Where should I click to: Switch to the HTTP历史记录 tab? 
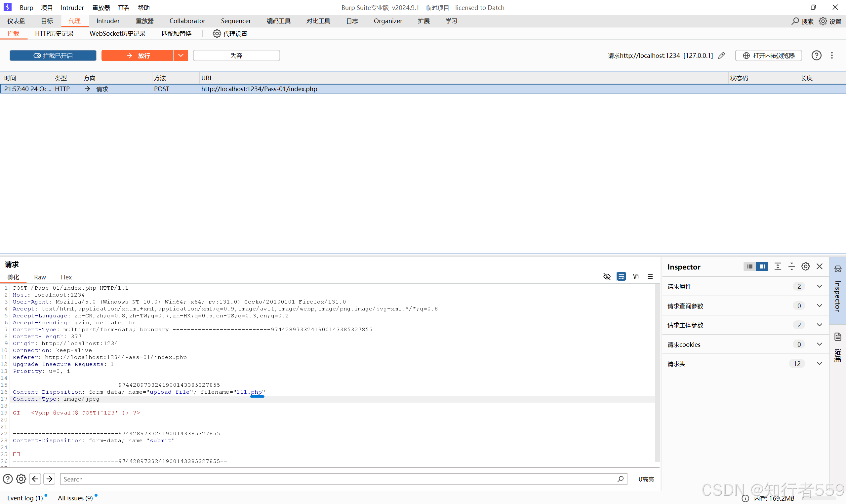(54, 34)
